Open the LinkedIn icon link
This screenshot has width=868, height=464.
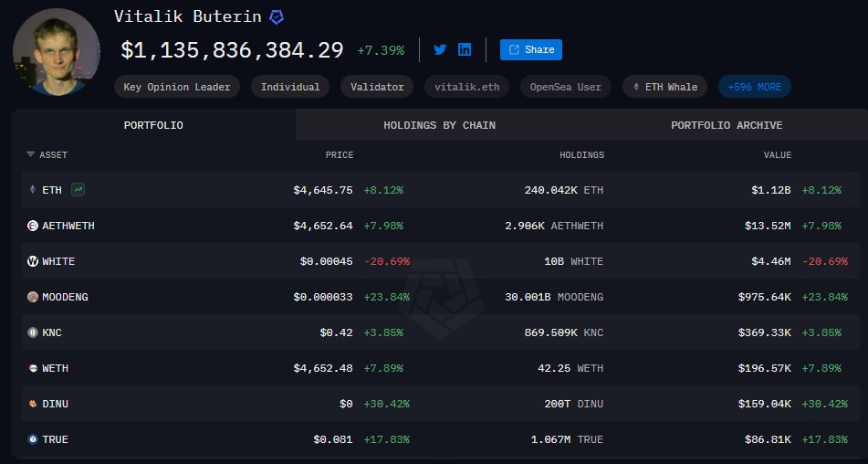point(465,50)
